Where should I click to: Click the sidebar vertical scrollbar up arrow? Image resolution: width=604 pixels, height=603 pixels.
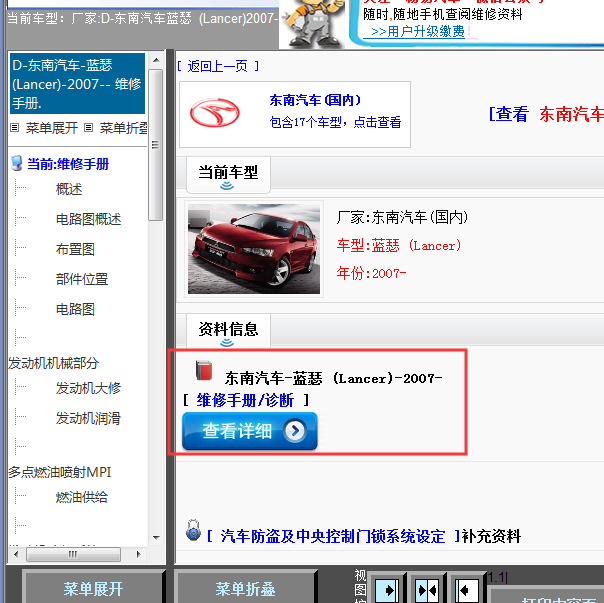[156, 60]
